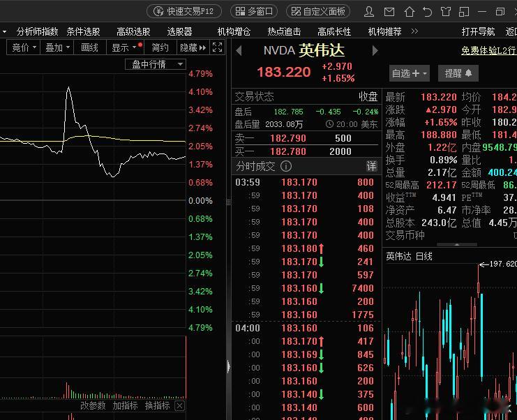Switch to 简约 simple view

coord(160,47)
